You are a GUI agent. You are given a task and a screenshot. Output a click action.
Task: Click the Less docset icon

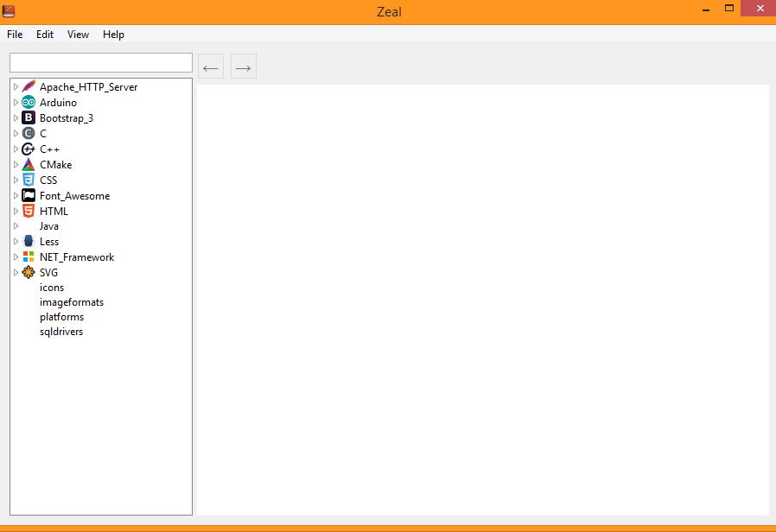tap(29, 241)
